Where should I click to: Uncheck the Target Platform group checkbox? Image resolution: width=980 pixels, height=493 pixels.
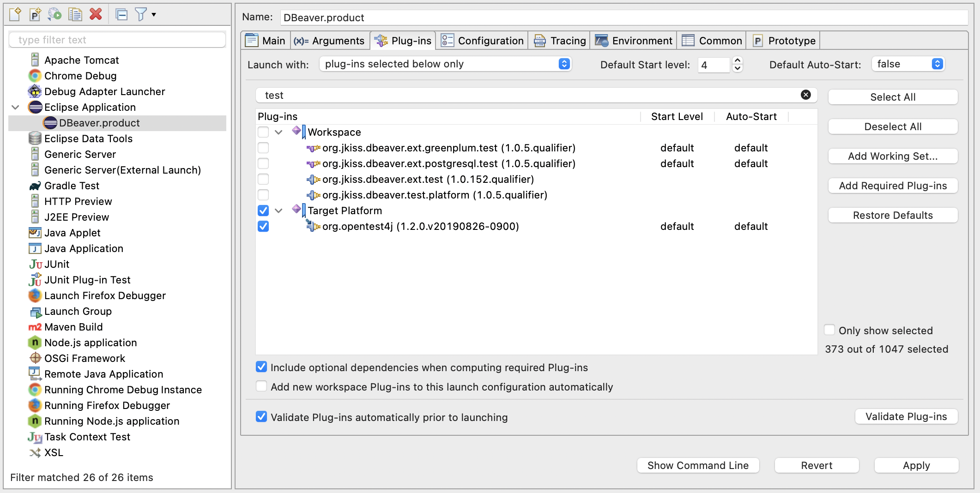click(x=263, y=210)
